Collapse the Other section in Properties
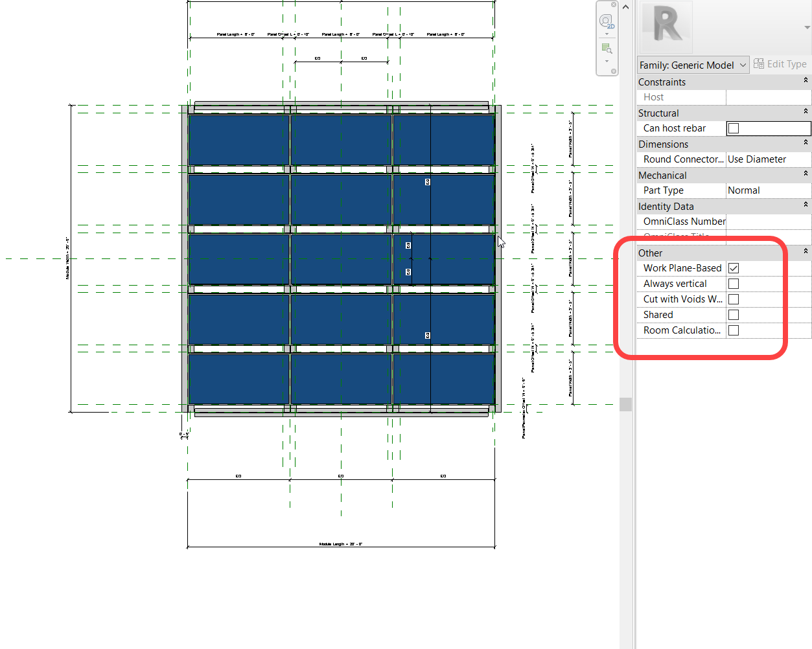 tap(806, 252)
